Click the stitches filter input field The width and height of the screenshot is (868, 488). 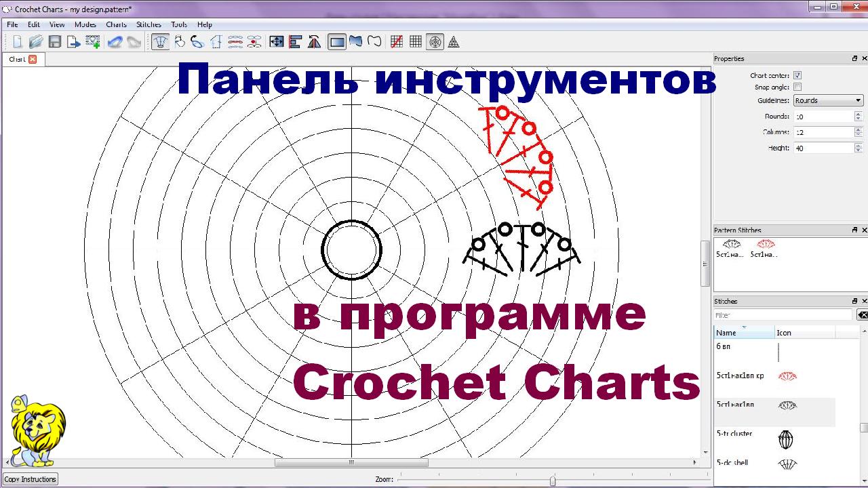coord(783,315)
